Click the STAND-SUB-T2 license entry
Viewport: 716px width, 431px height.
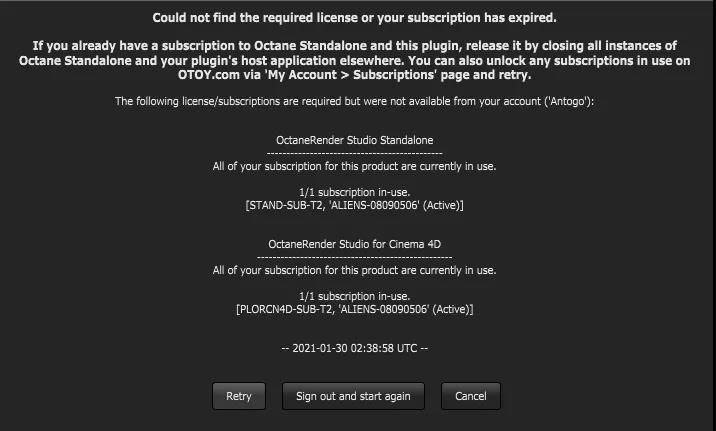pyautogui.click(x=355, y=205)
